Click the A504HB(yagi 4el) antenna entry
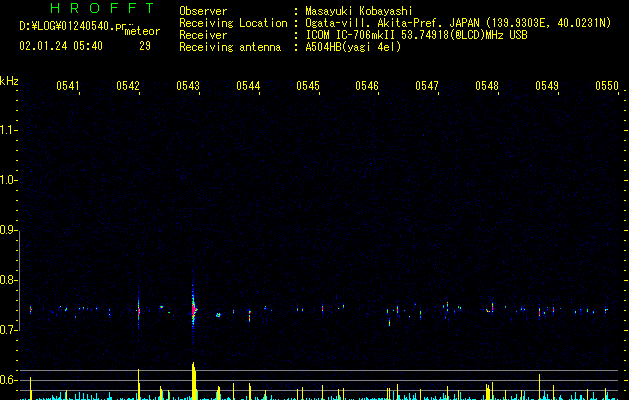The width and height of the screenshot is (629, 400). [x=353, y=47]
